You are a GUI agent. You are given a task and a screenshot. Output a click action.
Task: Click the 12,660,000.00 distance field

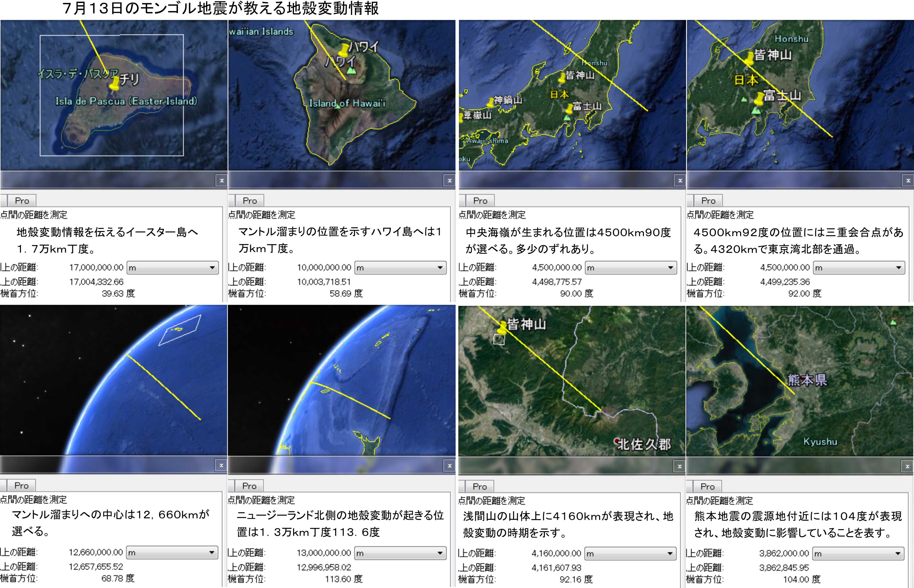96,552
